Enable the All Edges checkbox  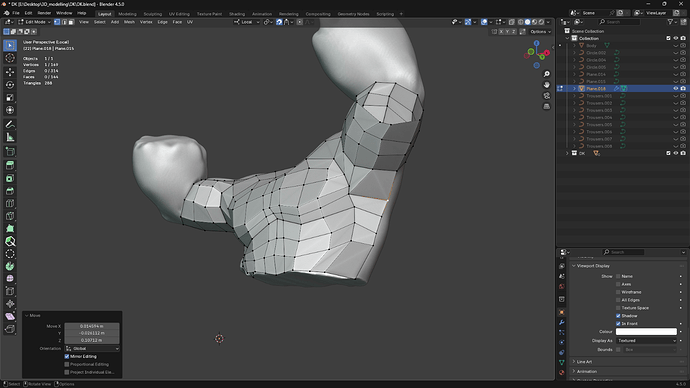(x=618, y=300)
